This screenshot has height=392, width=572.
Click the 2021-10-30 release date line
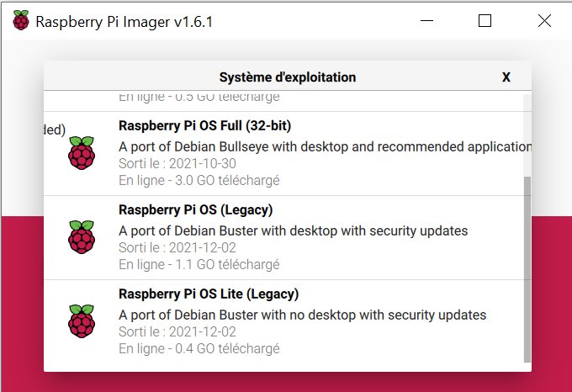coord(177,163)
